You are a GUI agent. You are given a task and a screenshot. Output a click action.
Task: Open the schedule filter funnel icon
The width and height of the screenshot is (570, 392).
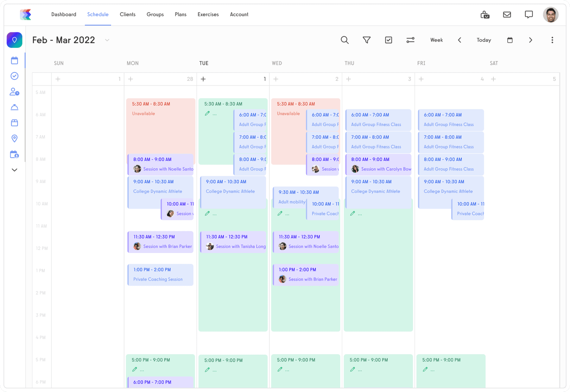(366, 40)
